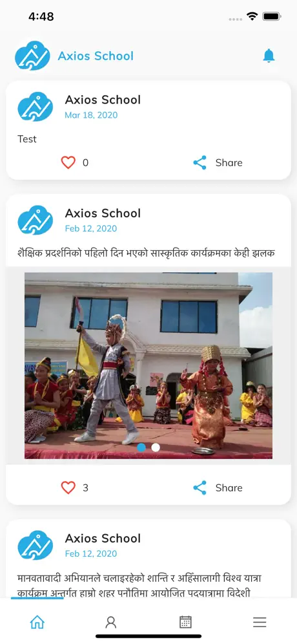Click the Share label on photo post
This screenshot has height=644, width=297.
[x=229, y=488]
